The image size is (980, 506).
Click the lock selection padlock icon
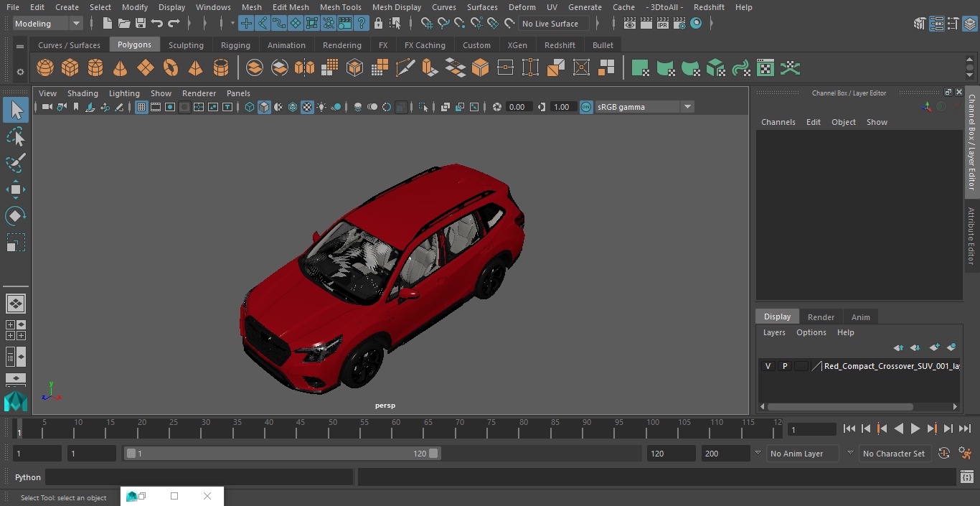coord(378,24)
